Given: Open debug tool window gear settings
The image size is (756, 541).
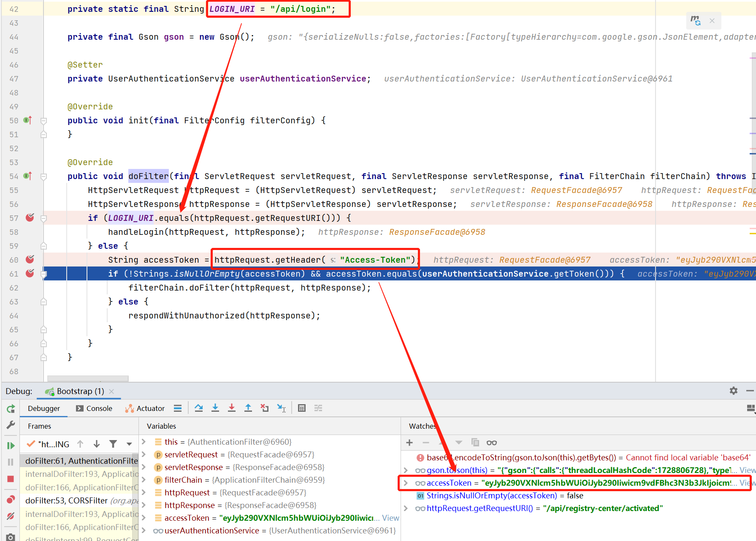Looking at the screenshot, I should click(734, 391).
